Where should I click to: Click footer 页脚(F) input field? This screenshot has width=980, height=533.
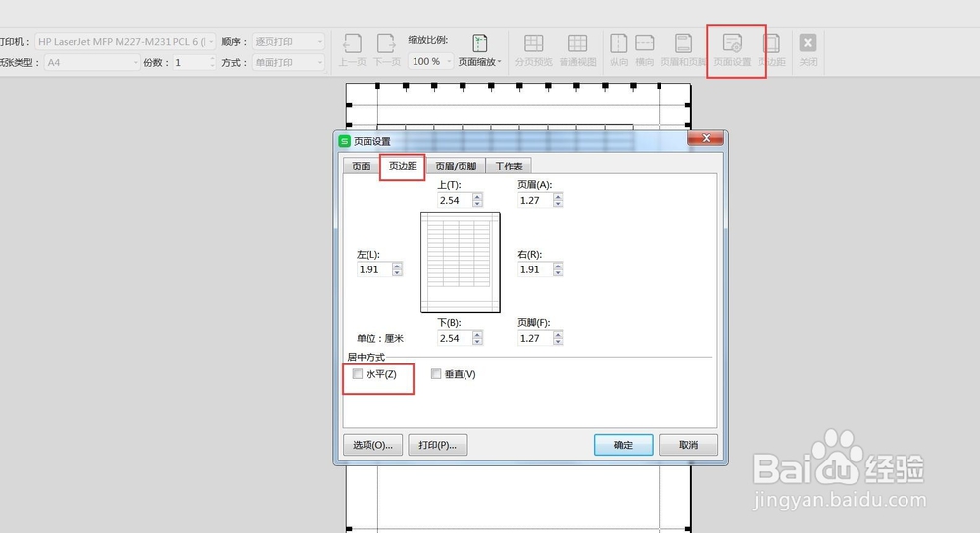(x=536, y=338)
